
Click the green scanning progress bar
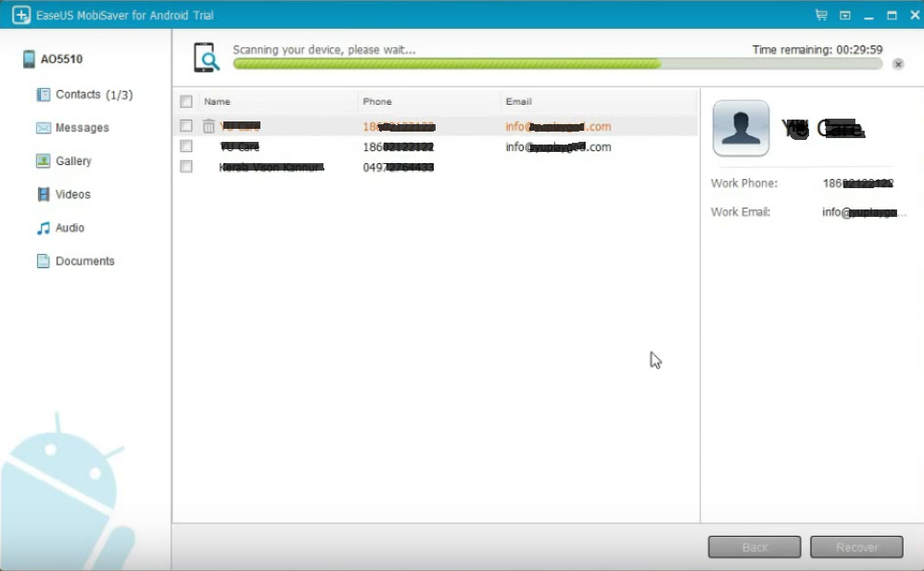tap(558, 64)
